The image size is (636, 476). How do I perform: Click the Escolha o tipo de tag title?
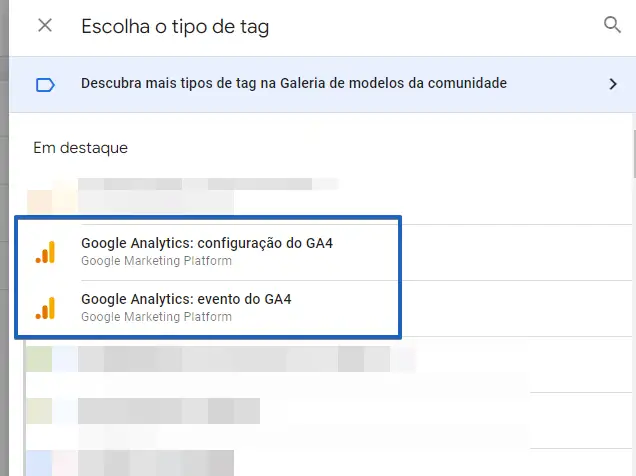[175, 27]
